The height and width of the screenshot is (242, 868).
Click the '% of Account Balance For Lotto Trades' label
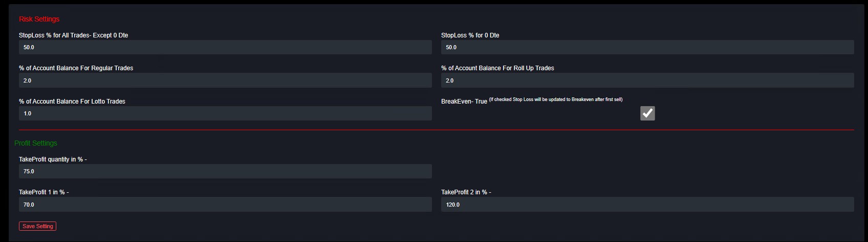pyautogui.click(x=72, y=102)
